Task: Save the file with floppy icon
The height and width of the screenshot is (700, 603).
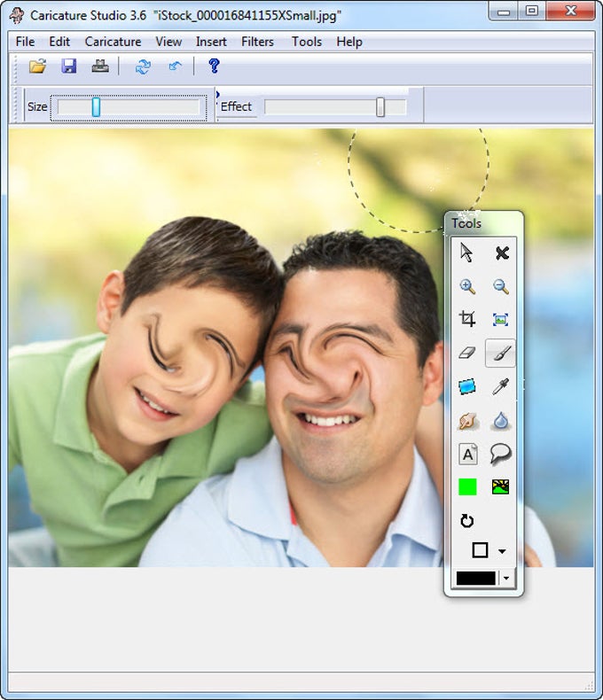Action: [x=69, y=66]
